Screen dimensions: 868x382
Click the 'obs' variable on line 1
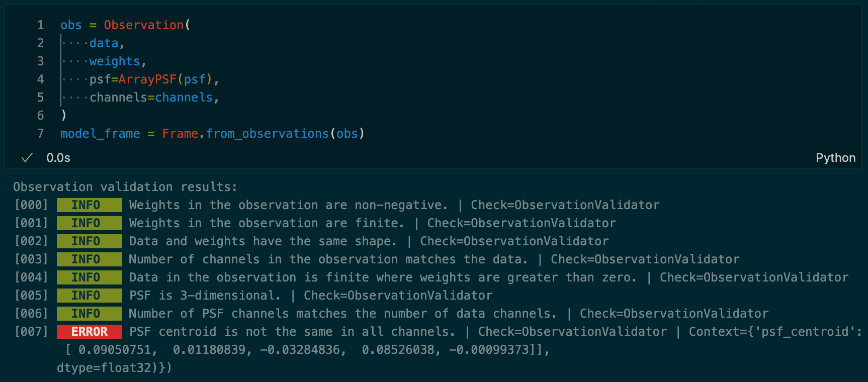[x=71, y=25]
